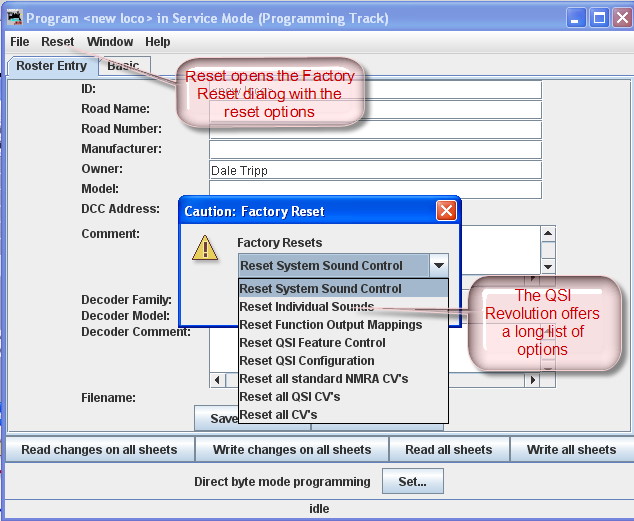
Task: Click the warning icon in Factory Reset dialog
Action: (x=204, y=249)
